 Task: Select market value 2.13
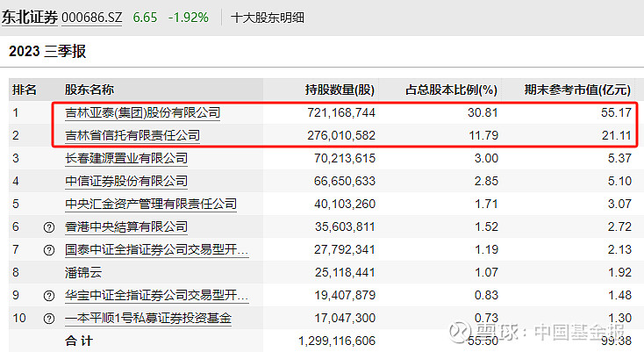click(x=619, y=249)
